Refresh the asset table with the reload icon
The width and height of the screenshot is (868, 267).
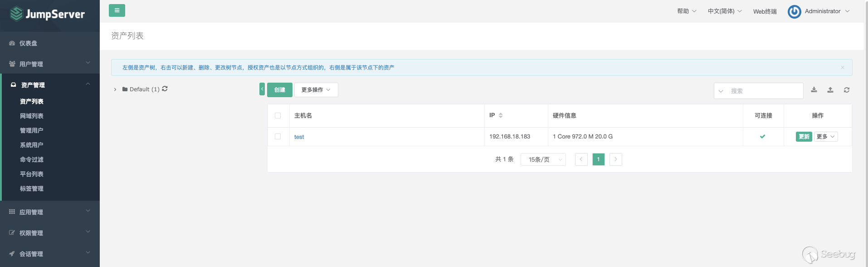pyautogui.click(x=846, y=90)
